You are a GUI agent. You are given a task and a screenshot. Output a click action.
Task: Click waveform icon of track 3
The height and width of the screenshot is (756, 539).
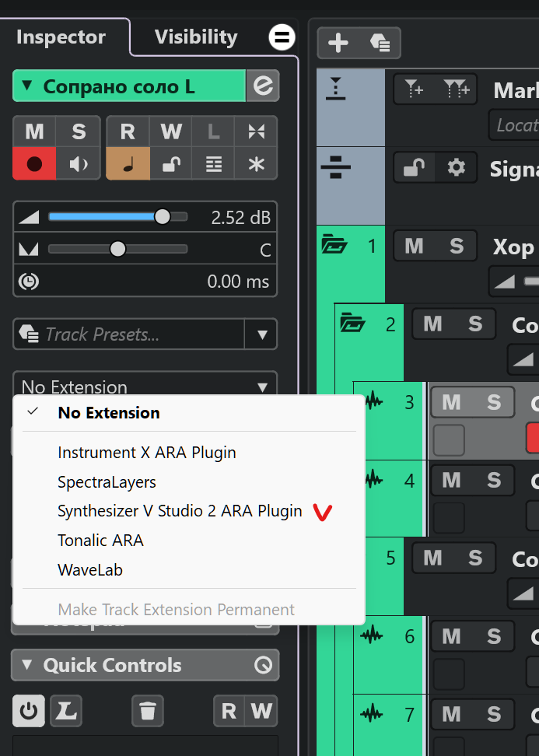(374, 401)
